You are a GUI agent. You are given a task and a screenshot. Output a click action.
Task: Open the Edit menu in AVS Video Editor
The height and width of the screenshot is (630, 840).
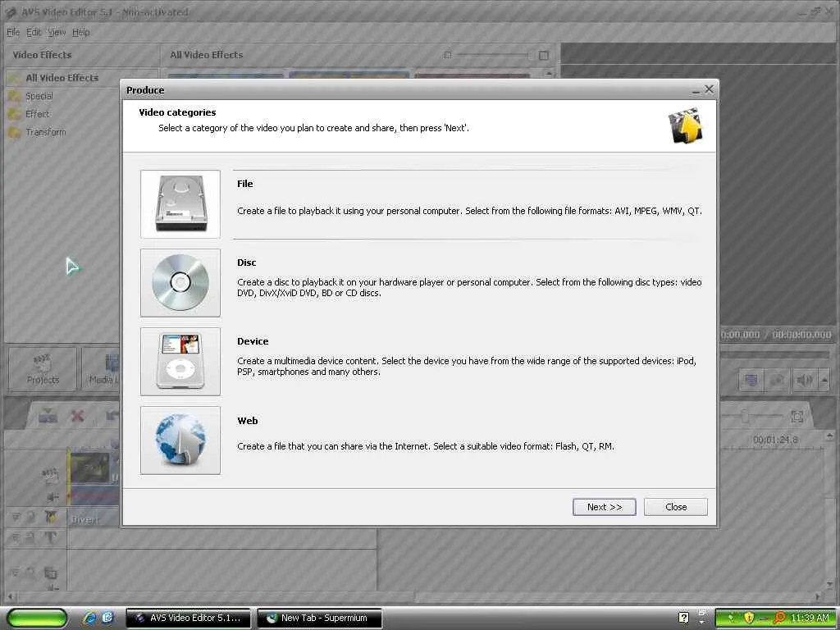coord(34,32)
